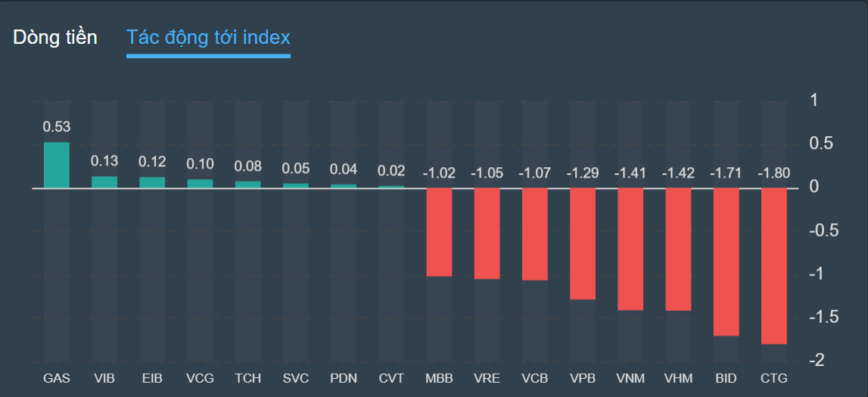
Task: Select the red VHM bar
Action: [x=678, y=249]
